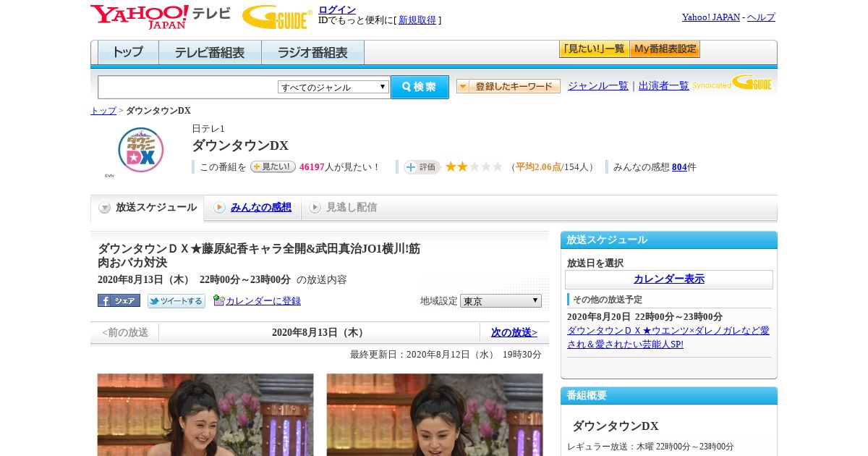The image size is (868, 456).
Task: Click the トップ breadcrumb link
Action: [103, 111]
